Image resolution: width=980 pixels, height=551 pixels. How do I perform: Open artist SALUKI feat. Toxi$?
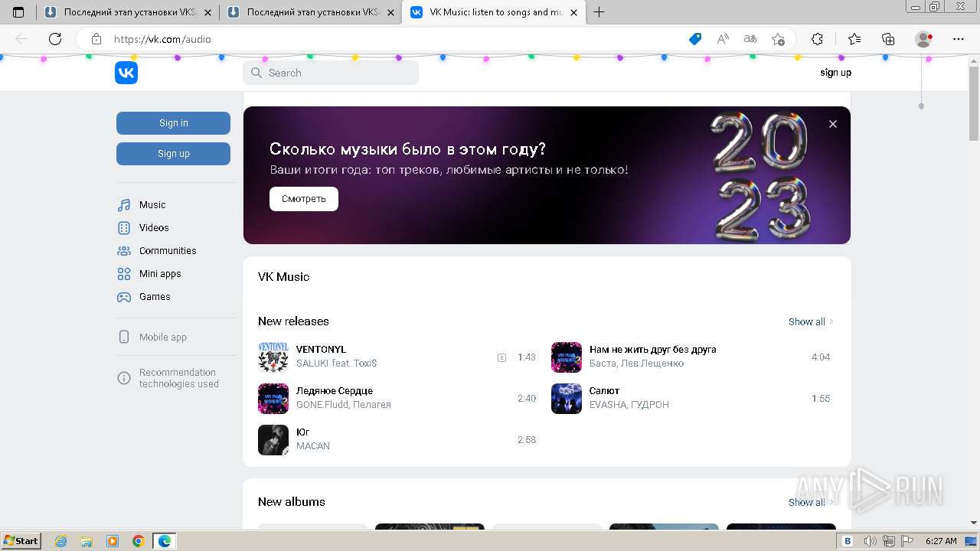336,364
